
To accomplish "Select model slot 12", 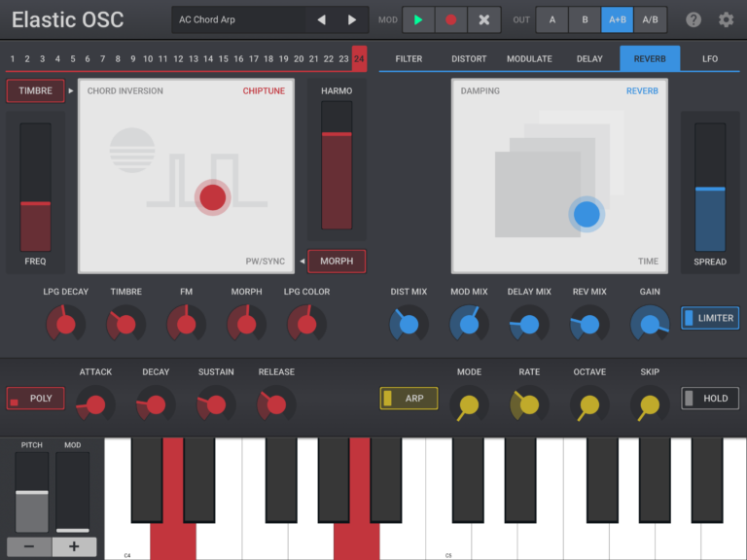I will (178, 58).
